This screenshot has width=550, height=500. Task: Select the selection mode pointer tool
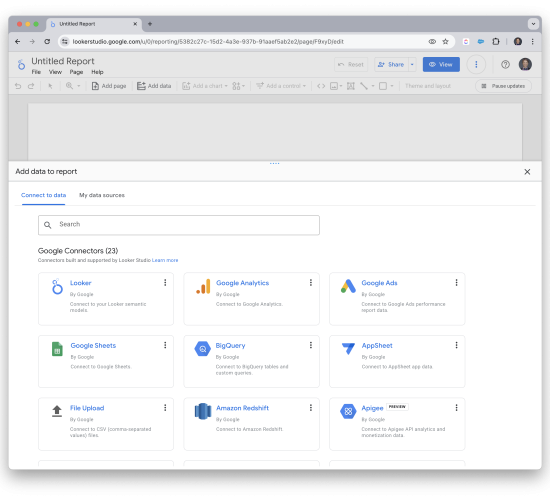pos(50,86)
